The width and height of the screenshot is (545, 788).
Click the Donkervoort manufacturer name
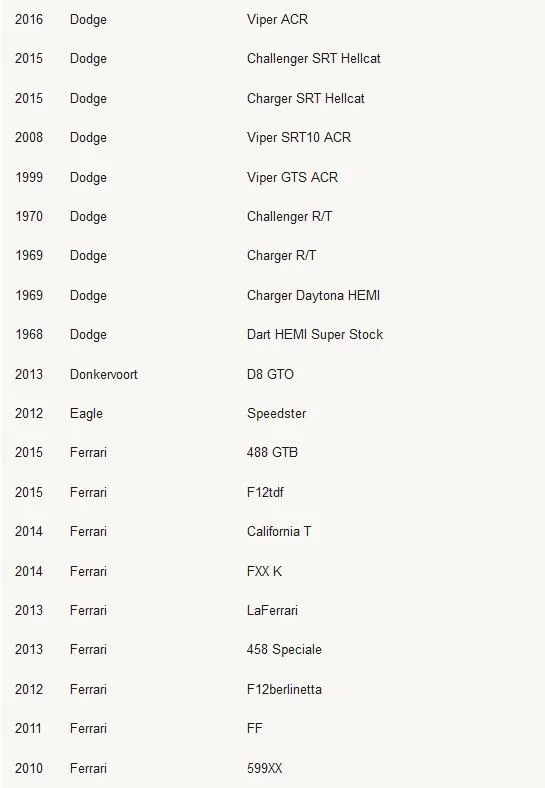[104, 374]
